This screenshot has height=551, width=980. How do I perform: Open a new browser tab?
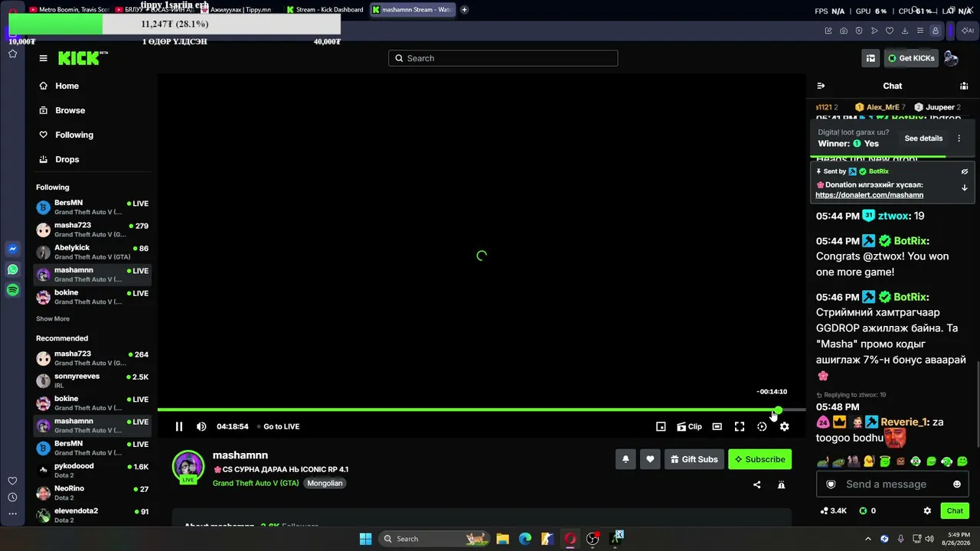[x=464, y=10]
